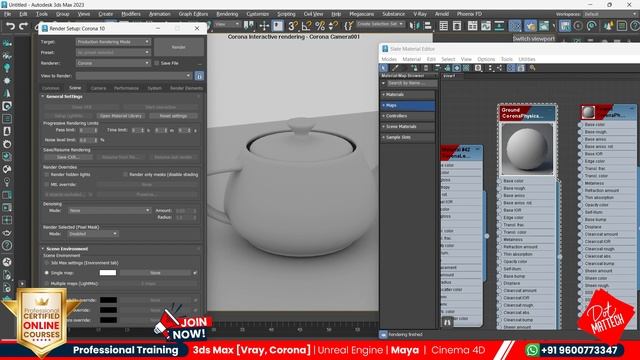Image resolution: width=640 pixels, height=360 pixels.
Task: Switch to Performance tab in Render Setup
Action: click(126, 88)
